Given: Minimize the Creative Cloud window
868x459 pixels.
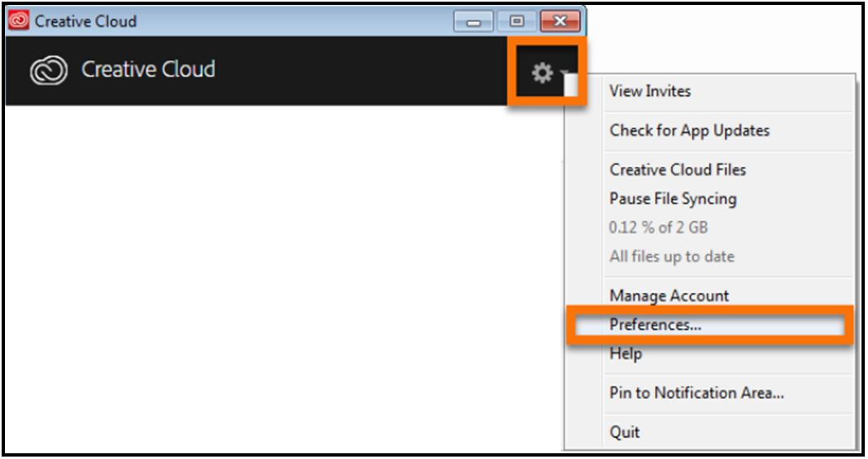Looking at the screenshot, I should click(x=473, y=21).
